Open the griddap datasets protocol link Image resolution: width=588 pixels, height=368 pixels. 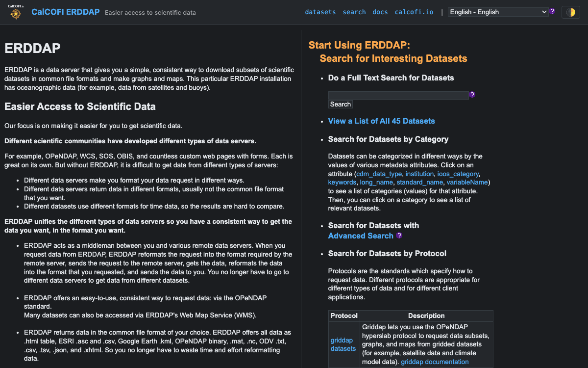tap(343, 344)
